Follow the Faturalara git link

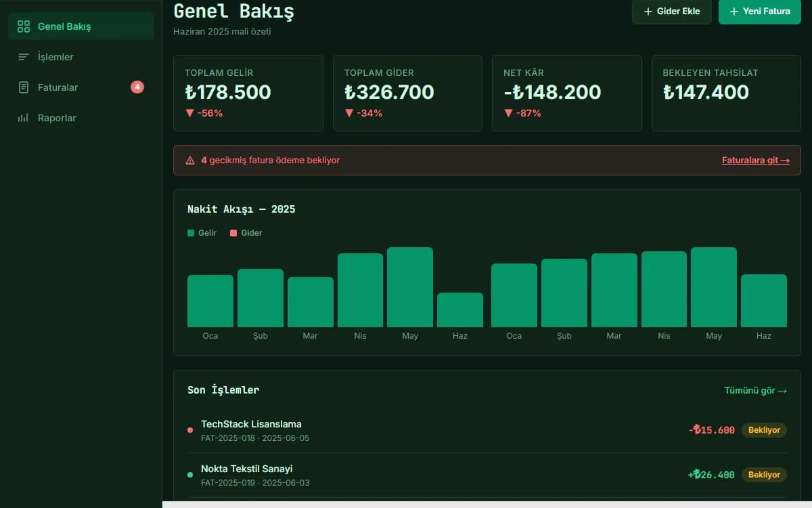pos(756,161)
